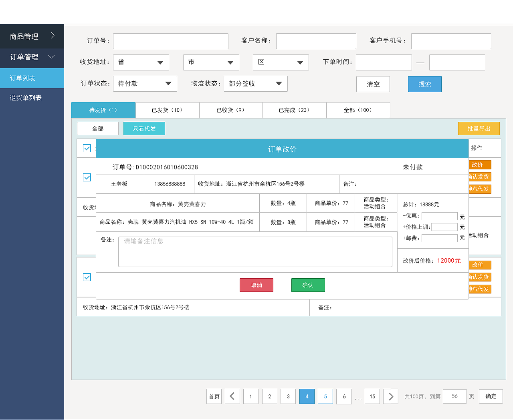Click the 确定 page jump button
Screen dimensions: 513x420
tap(491, 396)
